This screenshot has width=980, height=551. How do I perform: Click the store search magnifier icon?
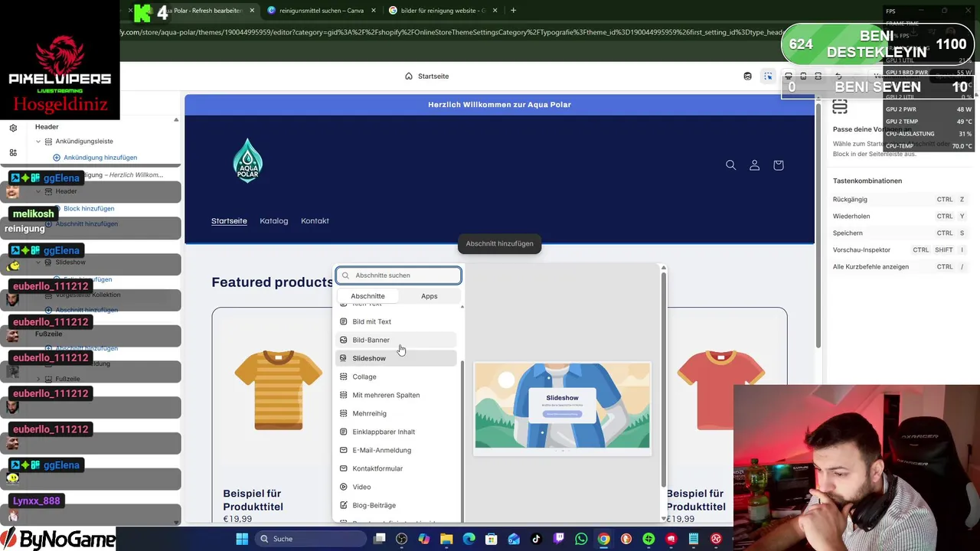[x=730, y=165]
